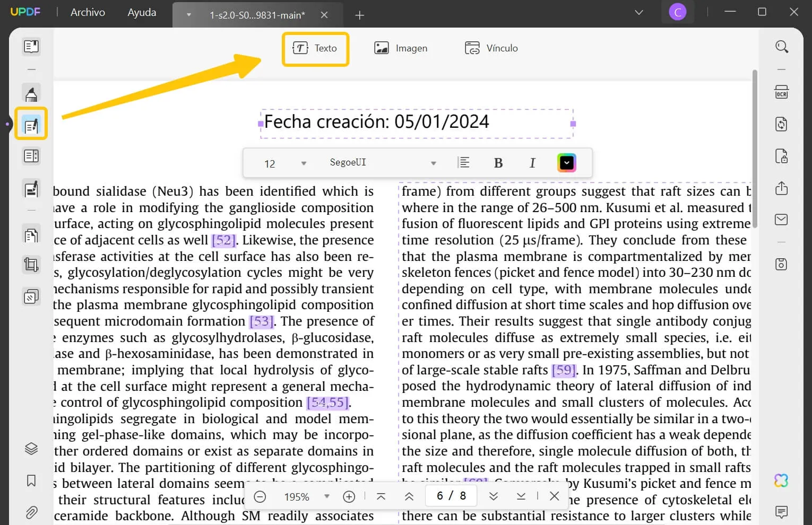Go to the next page
Image resolution: width=812 pixels, height=525 pixels.
pos(494,496)
